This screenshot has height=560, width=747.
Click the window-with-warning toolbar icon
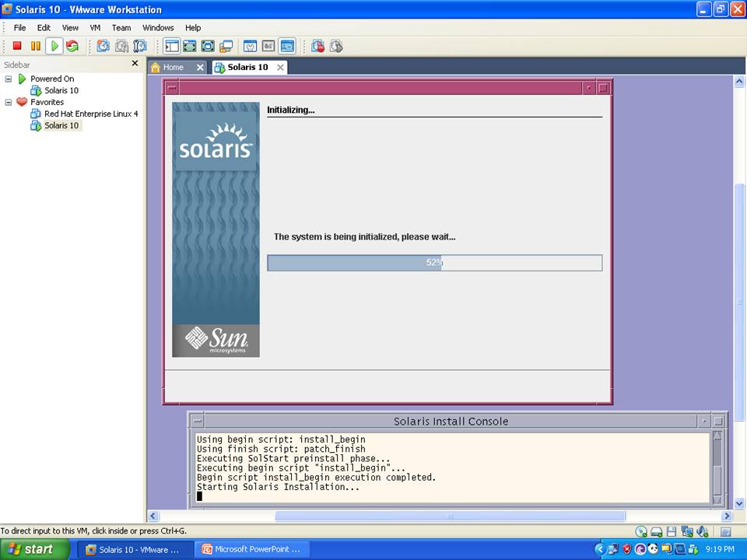[226, 46]
